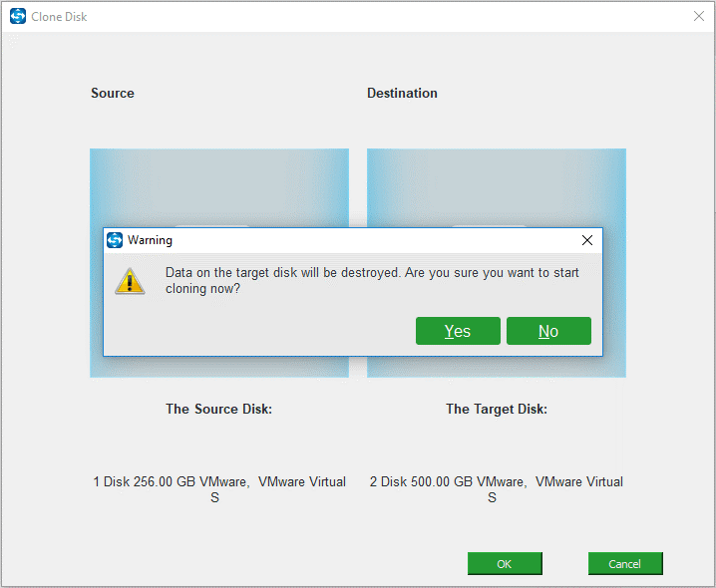Viewport: 716px width, 588px height.
Task: Close the Clone Disk window
Action: point(699,16)
